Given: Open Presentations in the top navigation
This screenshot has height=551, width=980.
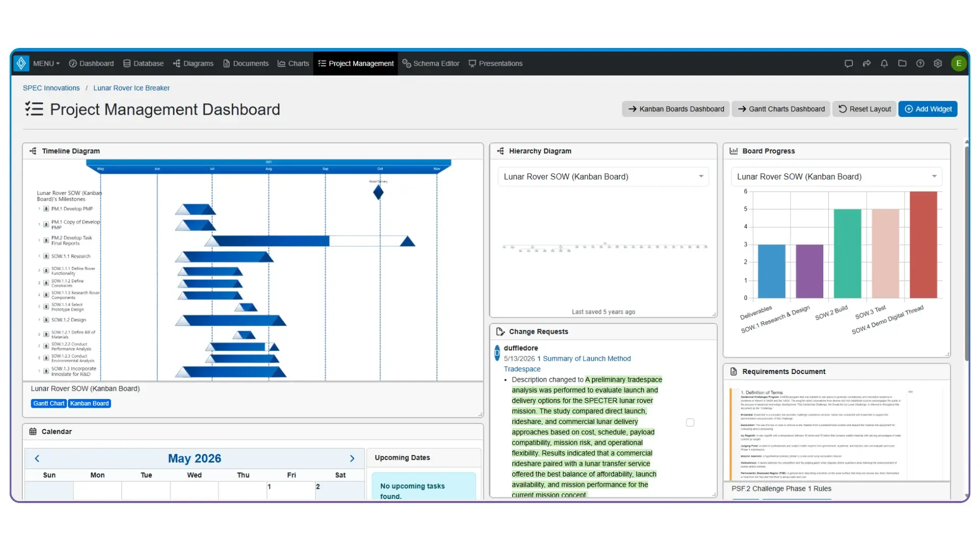Looking at the screenshot, I should (496, 64).
